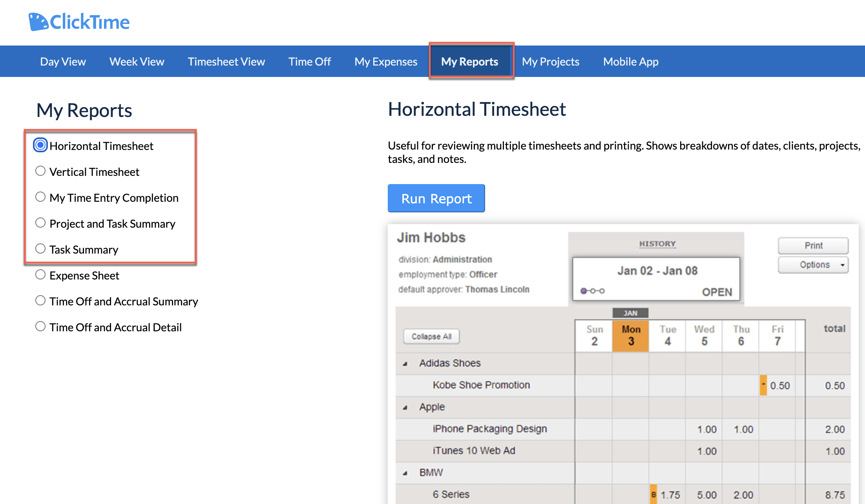
Task: Select the highlighted Mon 3 column
Action: click(631, 336)
